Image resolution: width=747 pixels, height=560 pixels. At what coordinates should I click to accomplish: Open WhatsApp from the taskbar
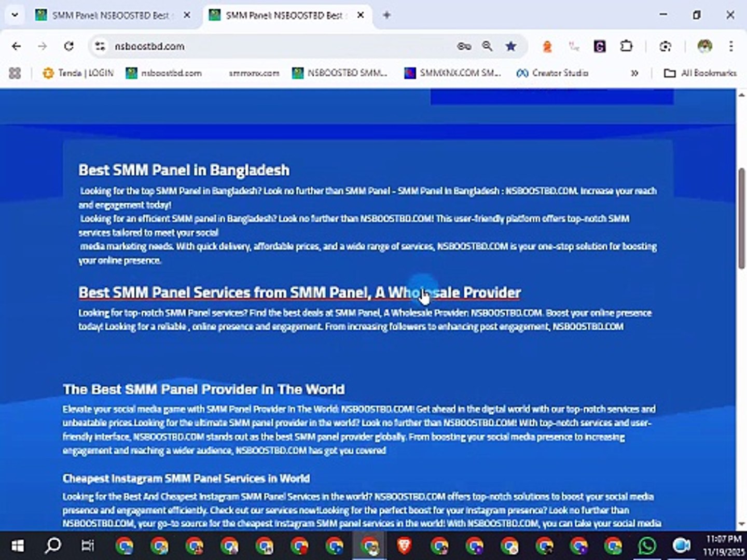point(647,546)
